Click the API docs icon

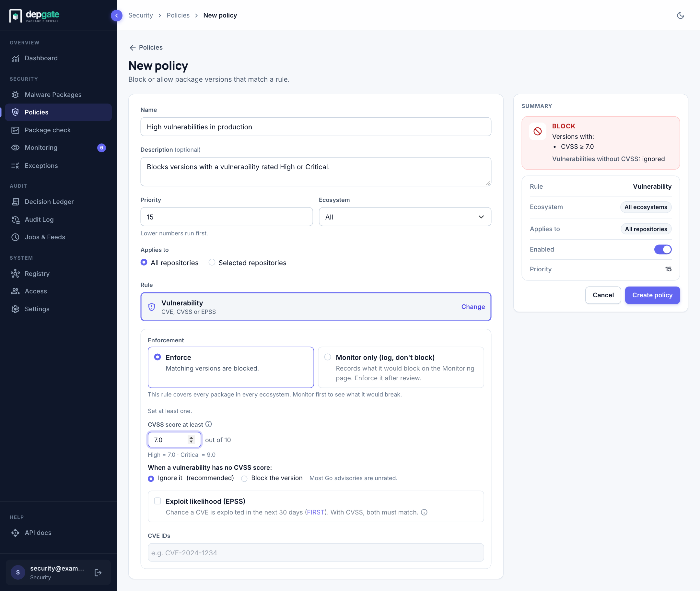point(16,533)
